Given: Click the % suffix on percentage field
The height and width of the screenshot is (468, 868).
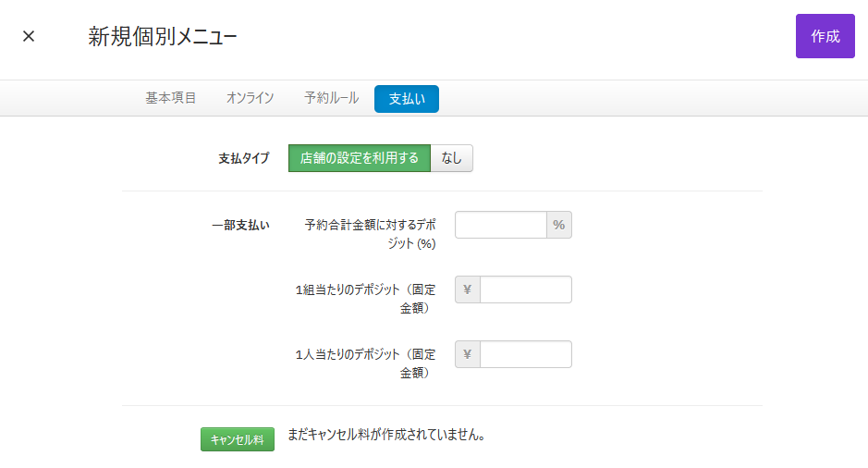Looking at the screenshot, I should [x=558, y=225].
